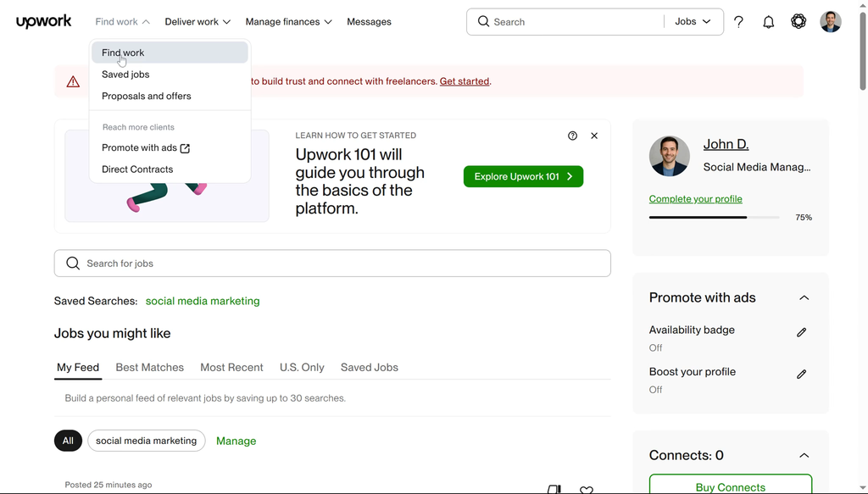Open the help question mark icon
This screenshot has width=868, height=494.
point(738,22)
